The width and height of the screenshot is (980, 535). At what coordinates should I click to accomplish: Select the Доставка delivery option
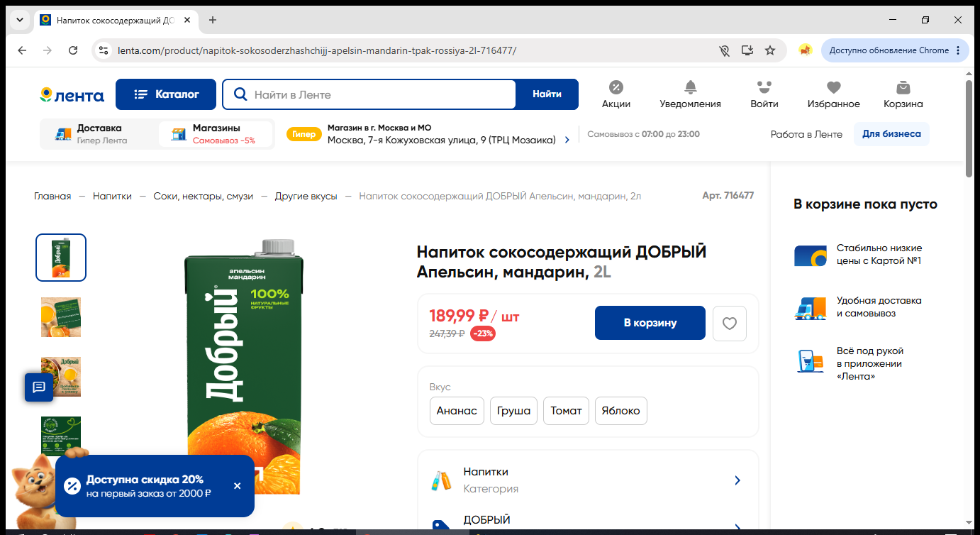pos(99,134)
